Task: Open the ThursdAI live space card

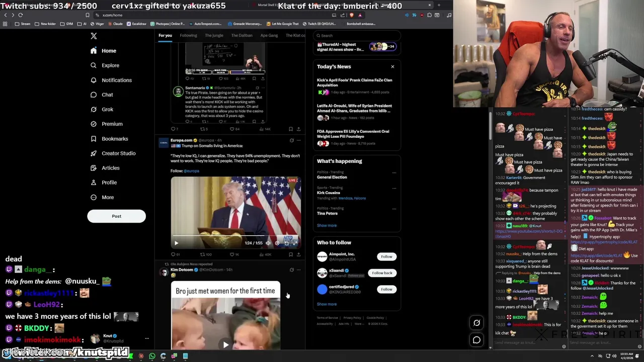Action: 356,47
